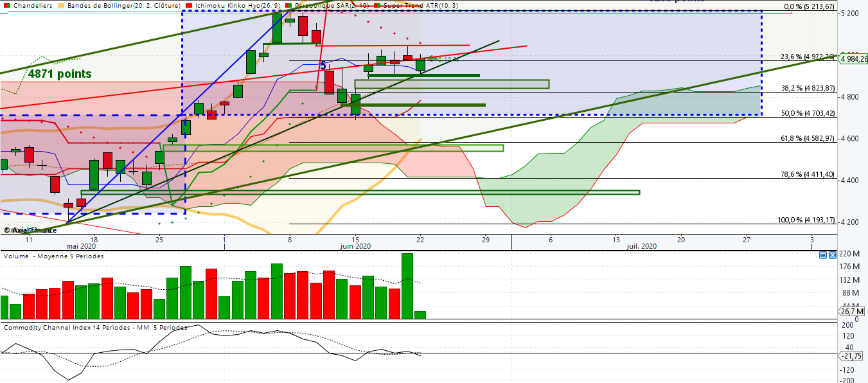Click the Parabolique SAR legend icon
Image resolution: width=868 pixels, height=383 pixels.
(289, 5)
